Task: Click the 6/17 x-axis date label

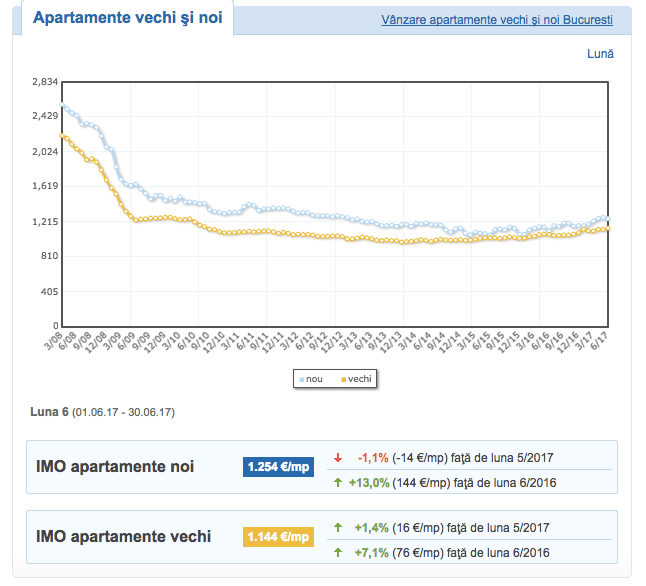Action: (x=602, y=343)
